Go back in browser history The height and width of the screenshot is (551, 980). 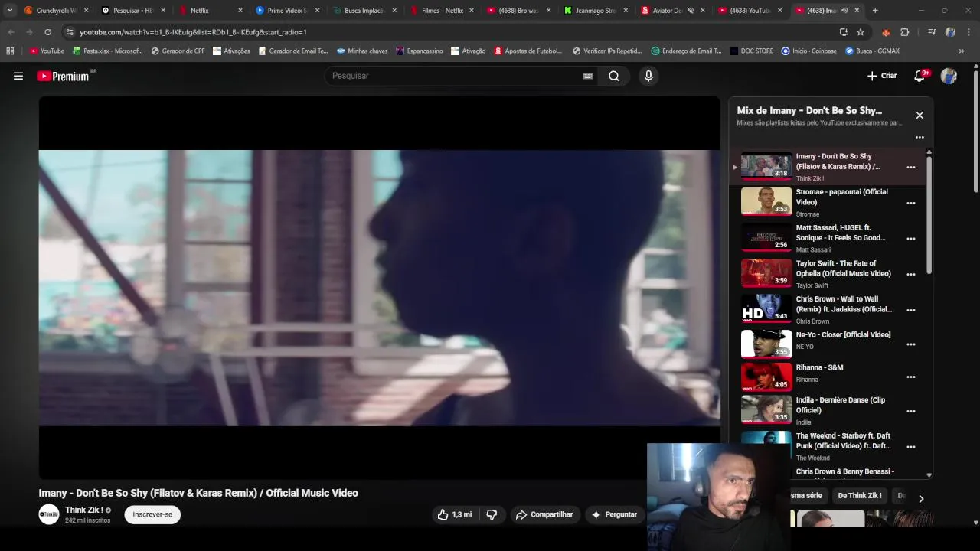pyautogui.click(x=11, y=32)
